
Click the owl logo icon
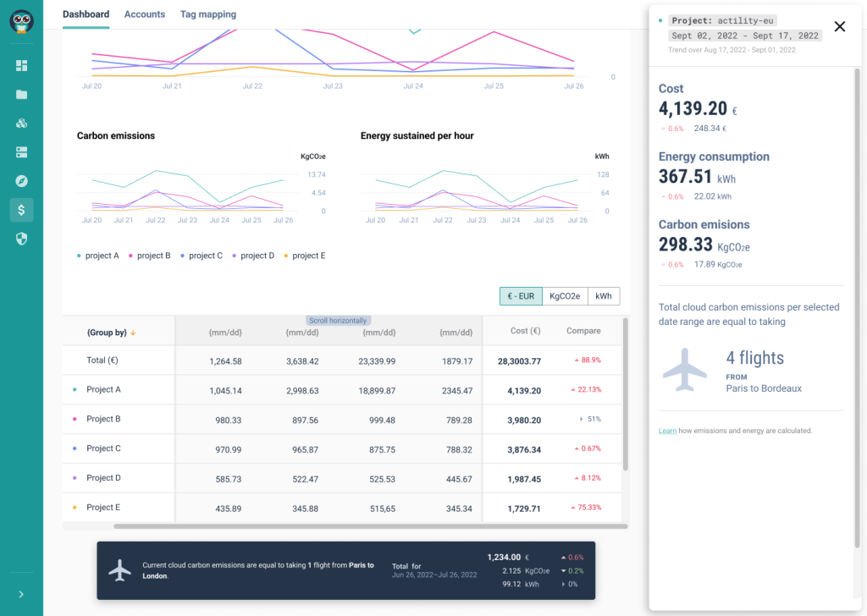point(21,21)
